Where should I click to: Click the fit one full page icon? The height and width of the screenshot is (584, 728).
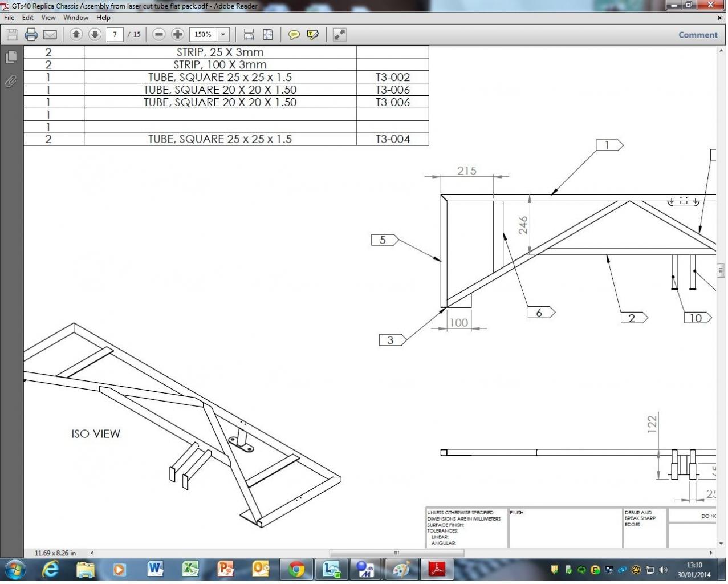click(x=267, y=35)
